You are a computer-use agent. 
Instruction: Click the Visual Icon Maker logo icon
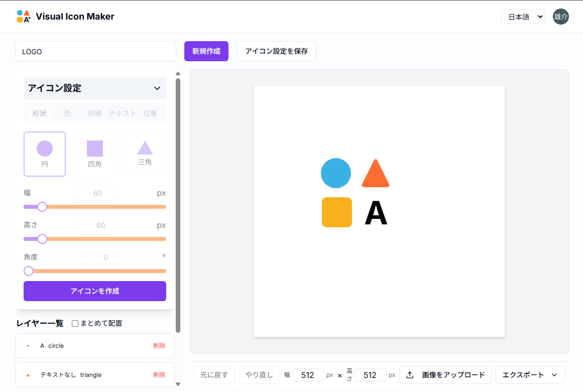[24, 17]
